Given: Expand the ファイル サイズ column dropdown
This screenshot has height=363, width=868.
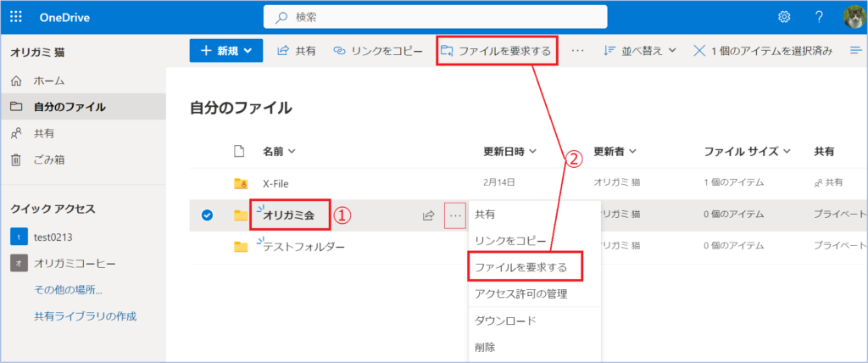Looking at the screenshot, I should coord(747,152).
